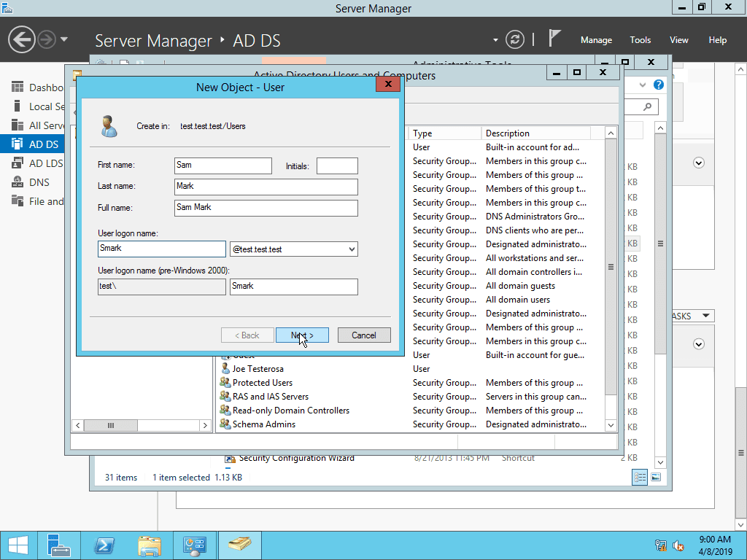The image size is (747, 560).
Task: Select the File and Storage sidebar item
Action: coord(32,201)
